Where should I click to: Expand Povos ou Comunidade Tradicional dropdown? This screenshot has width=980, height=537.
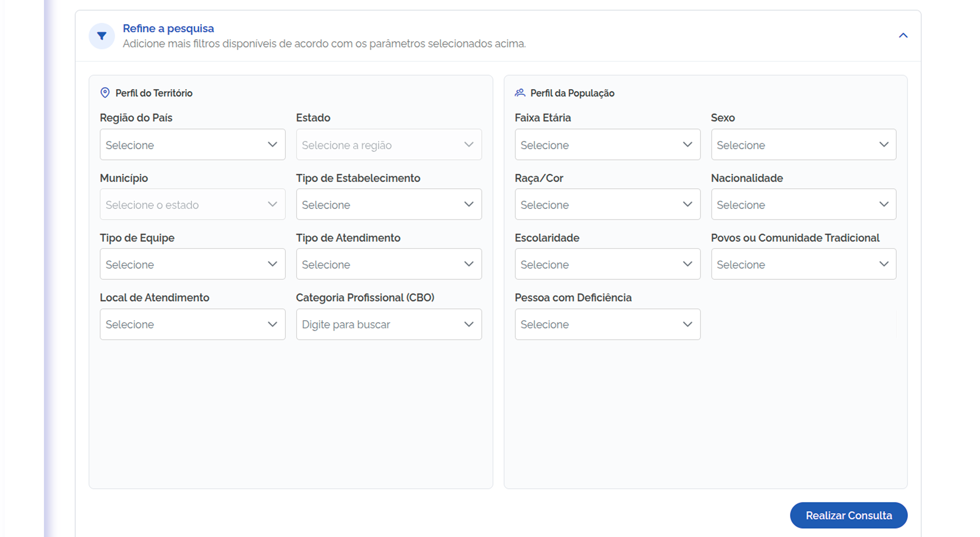coord(804,264)
